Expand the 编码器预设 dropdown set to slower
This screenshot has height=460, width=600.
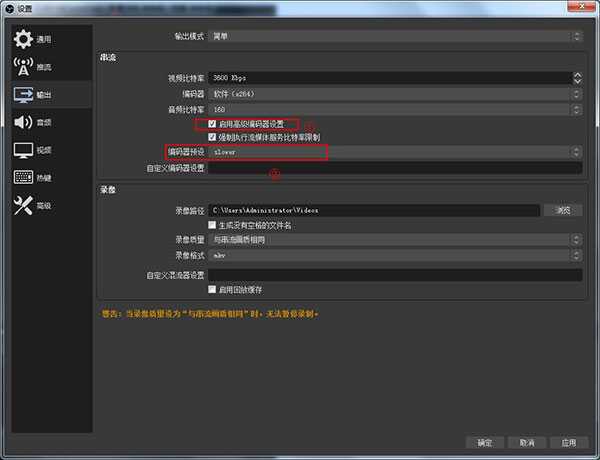click(x=395, y=152)
